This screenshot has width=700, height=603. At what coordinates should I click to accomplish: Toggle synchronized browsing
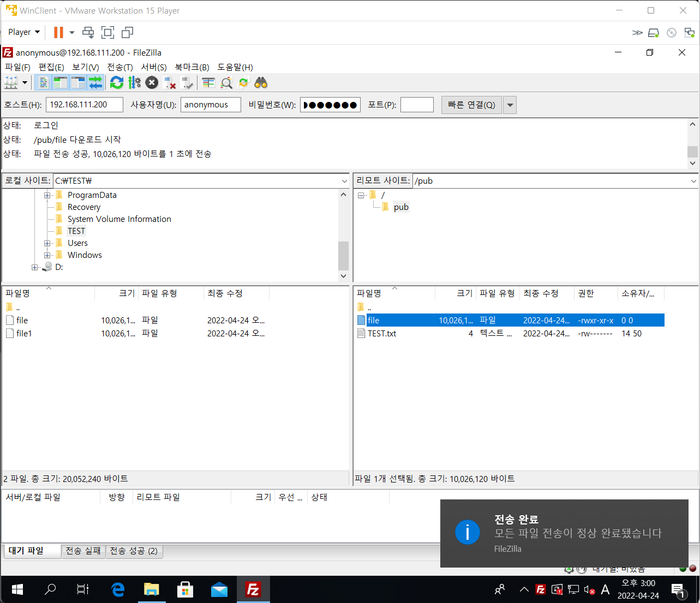[x=243, y=83]
